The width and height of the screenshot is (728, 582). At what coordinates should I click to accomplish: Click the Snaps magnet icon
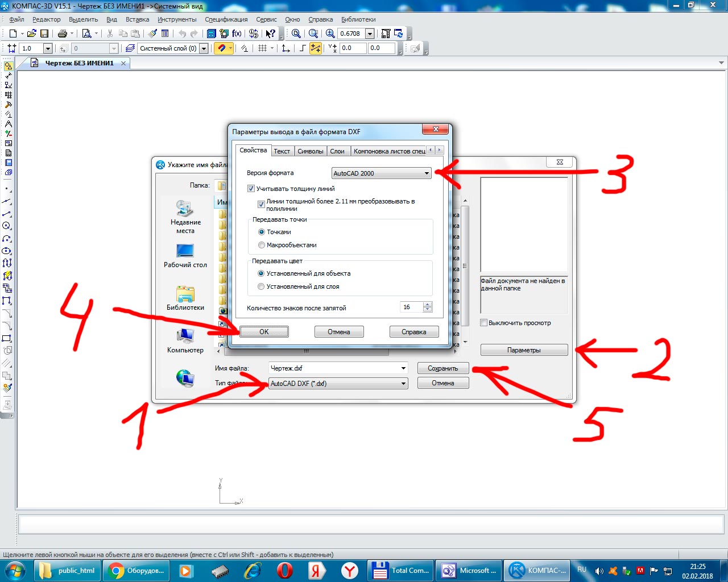point(221,48)
